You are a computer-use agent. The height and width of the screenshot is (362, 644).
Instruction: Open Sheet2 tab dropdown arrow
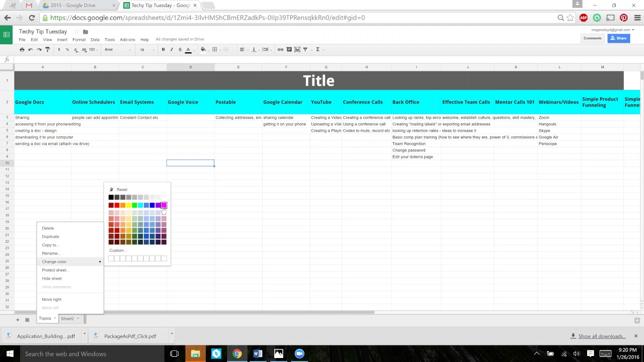(x=79, y=318)
